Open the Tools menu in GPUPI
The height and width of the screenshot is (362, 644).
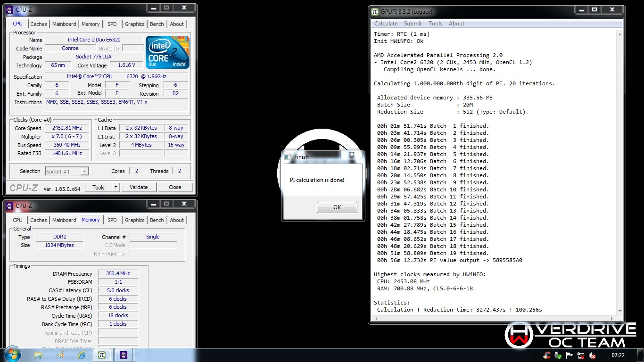tap(435, 24)
